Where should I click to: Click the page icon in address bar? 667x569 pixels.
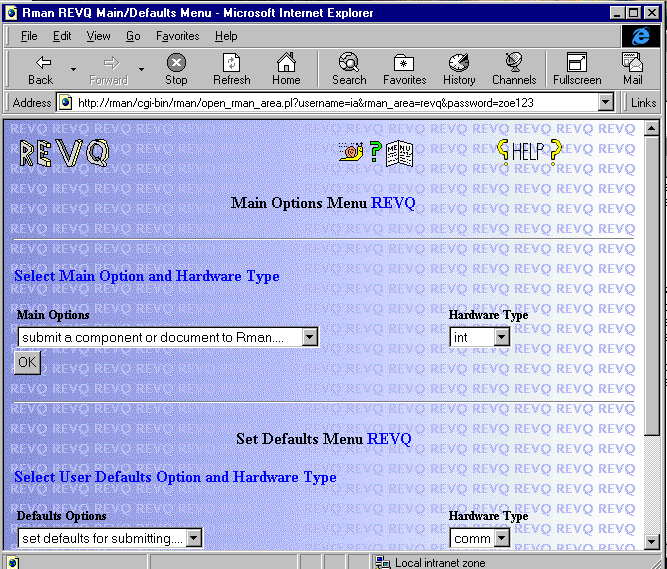point(66,102)
